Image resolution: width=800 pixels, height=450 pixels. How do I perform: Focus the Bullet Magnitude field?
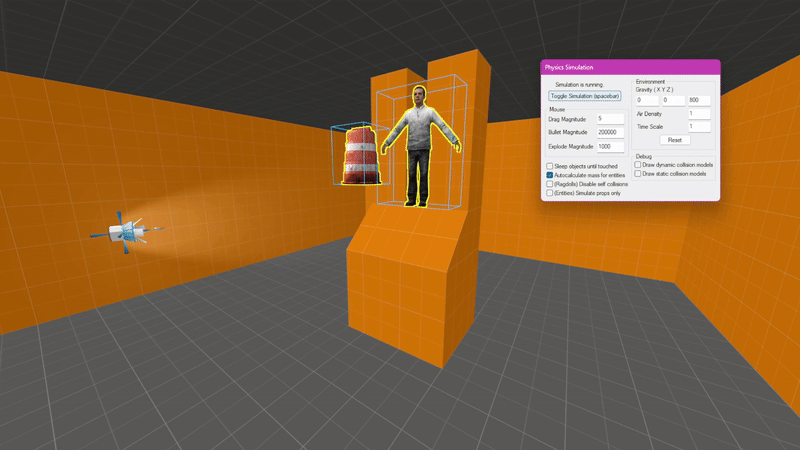610,132
